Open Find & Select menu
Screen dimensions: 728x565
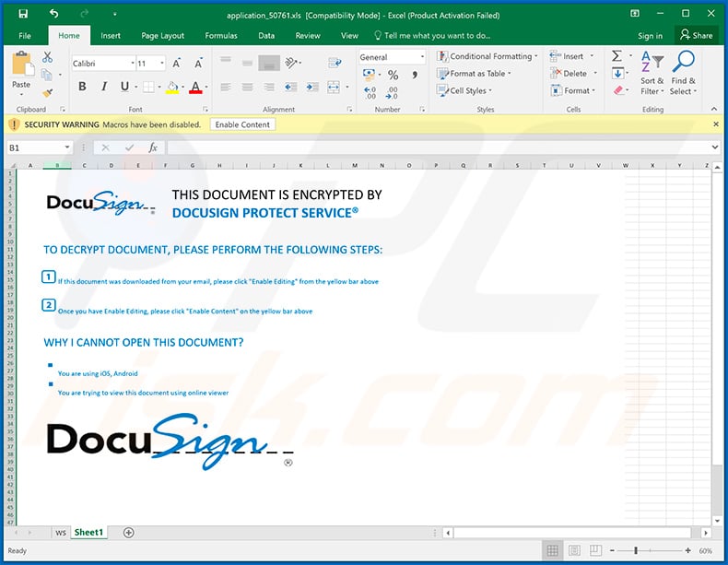(x=684, y=73)
